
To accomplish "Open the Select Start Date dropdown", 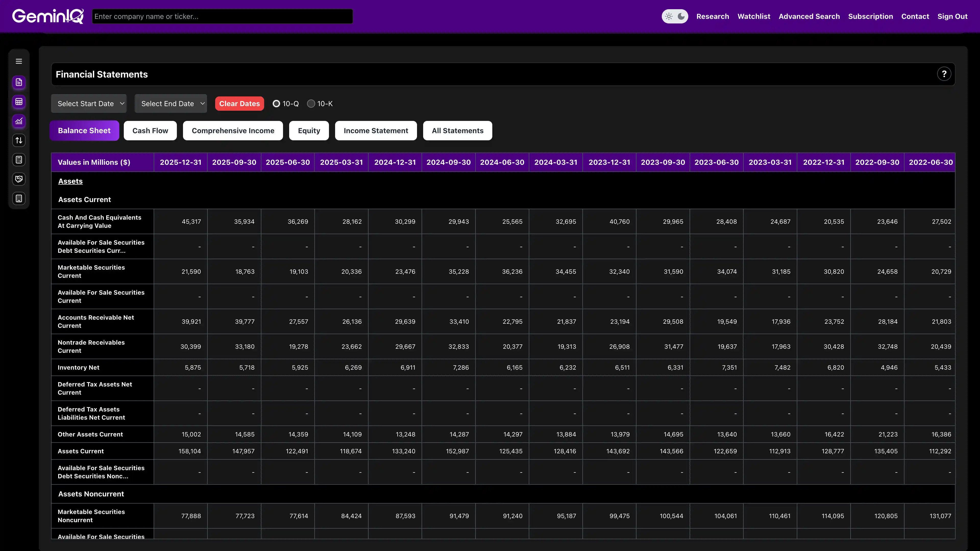I will tap(89, 103).
